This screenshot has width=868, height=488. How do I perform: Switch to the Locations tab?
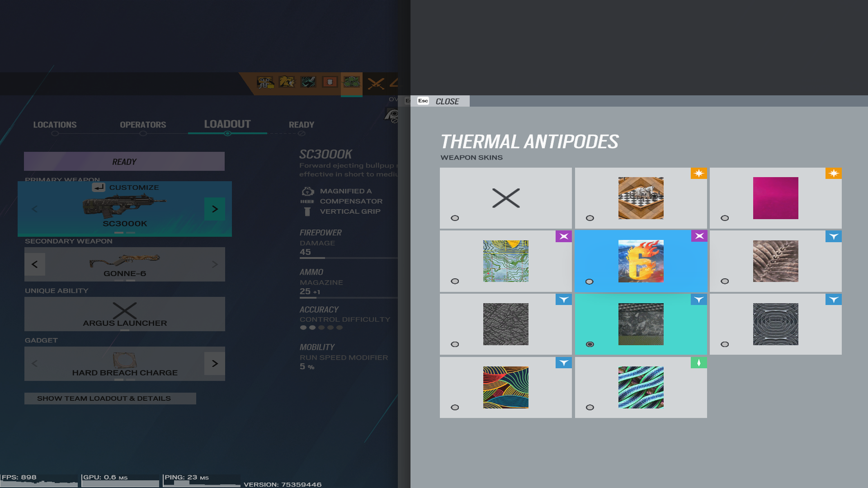(55, 125)
